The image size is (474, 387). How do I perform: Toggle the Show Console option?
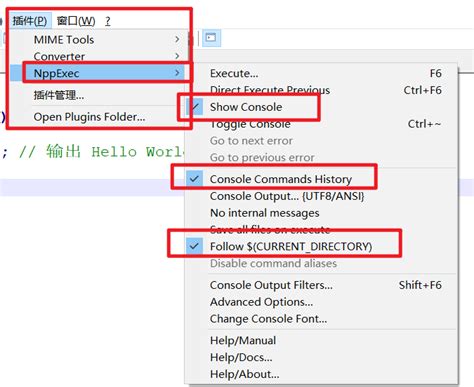point(322,107)
